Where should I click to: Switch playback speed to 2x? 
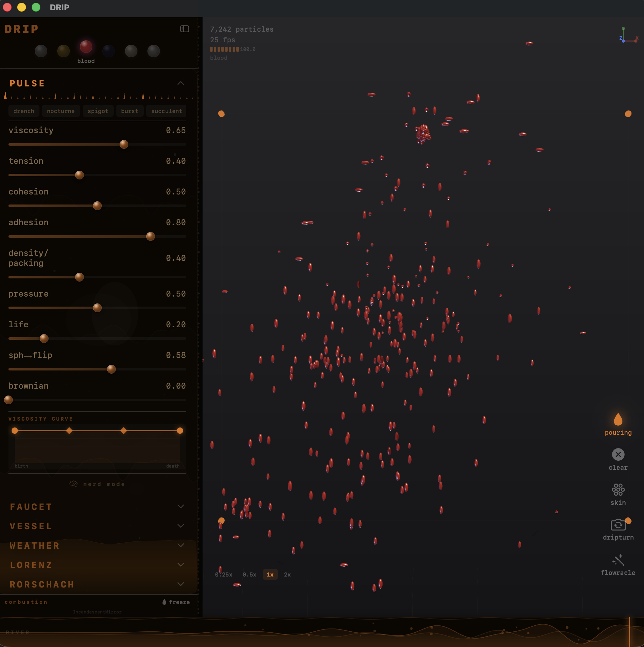287,574
